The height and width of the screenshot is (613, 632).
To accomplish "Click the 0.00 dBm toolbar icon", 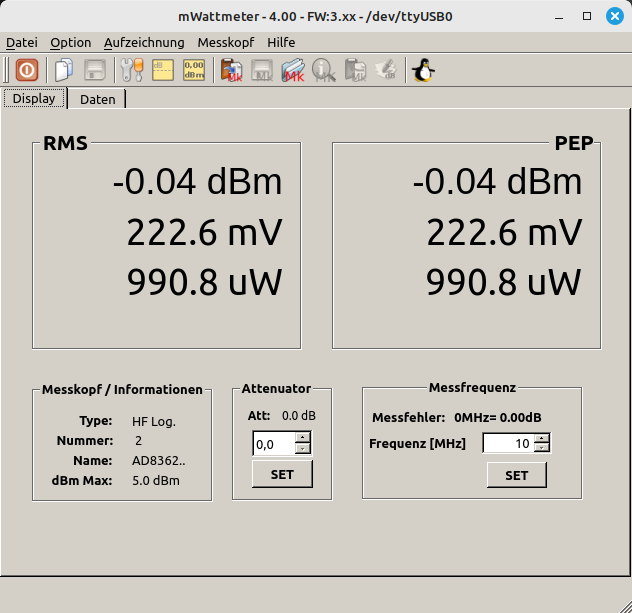I will [x=194, y=70].
